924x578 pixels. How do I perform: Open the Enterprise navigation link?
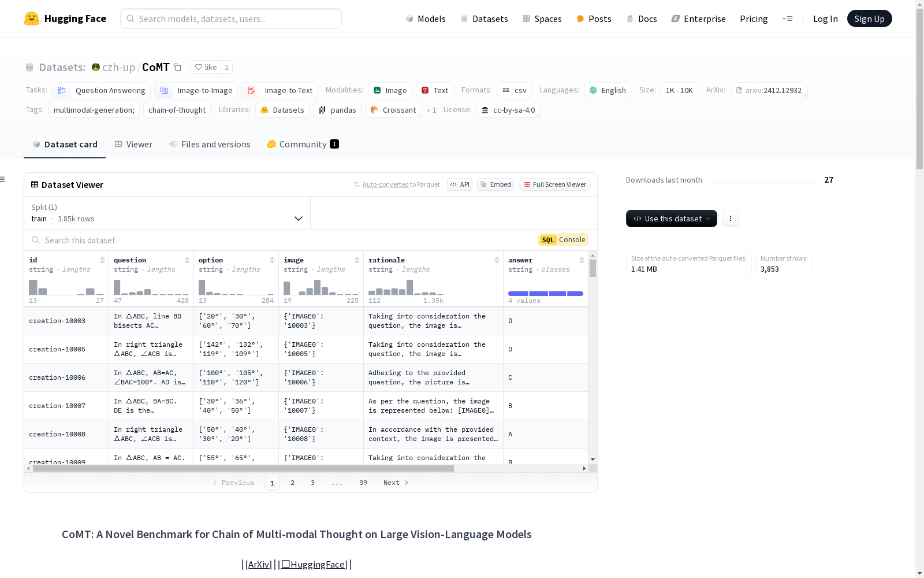point(698,18)
